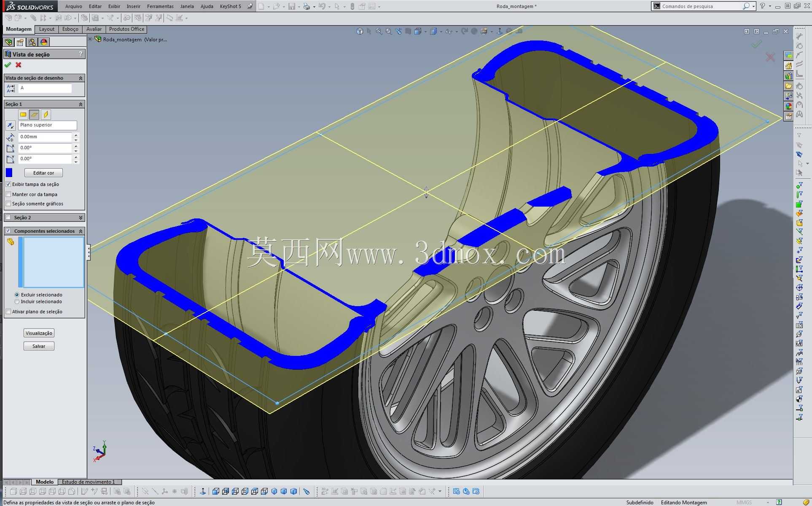Viewport: 812px width, 506px height.
Task: Enable the Seção 2 checkbox
Action: point(8,218)
